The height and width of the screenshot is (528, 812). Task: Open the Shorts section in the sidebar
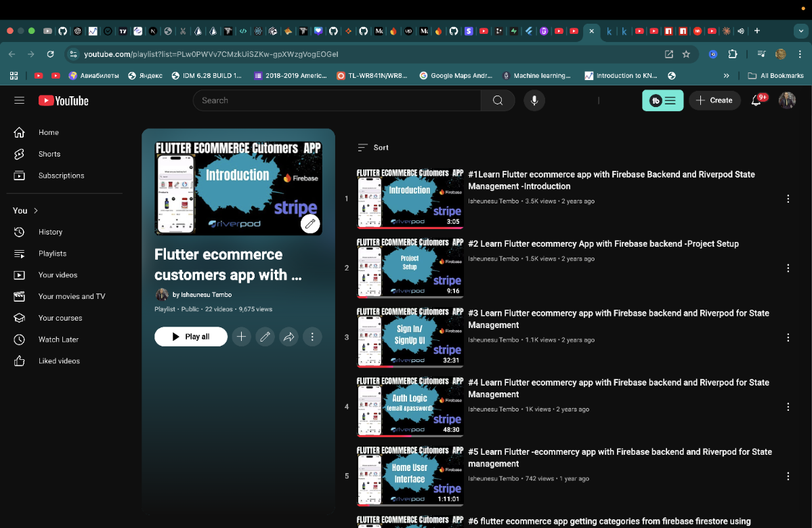point(49,154)
